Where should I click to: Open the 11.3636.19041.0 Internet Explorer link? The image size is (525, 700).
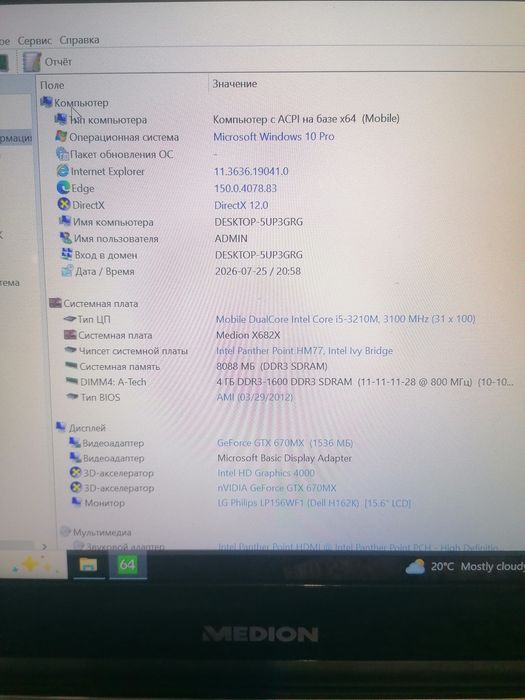point(251,171)
